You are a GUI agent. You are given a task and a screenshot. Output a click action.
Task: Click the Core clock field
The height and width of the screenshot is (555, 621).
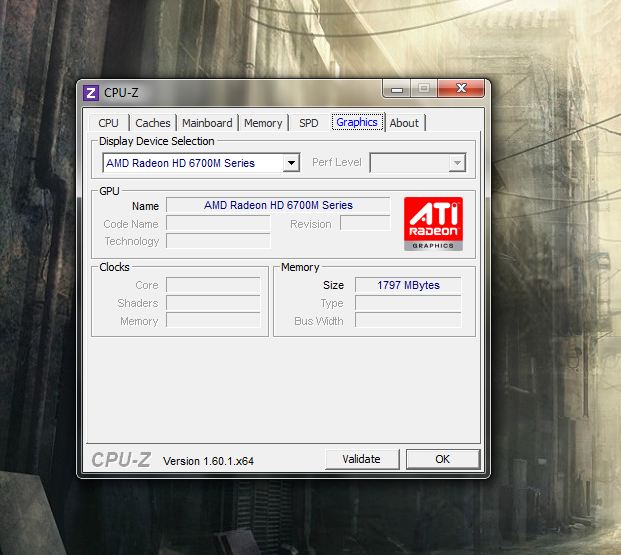click(x=213, y=285)
